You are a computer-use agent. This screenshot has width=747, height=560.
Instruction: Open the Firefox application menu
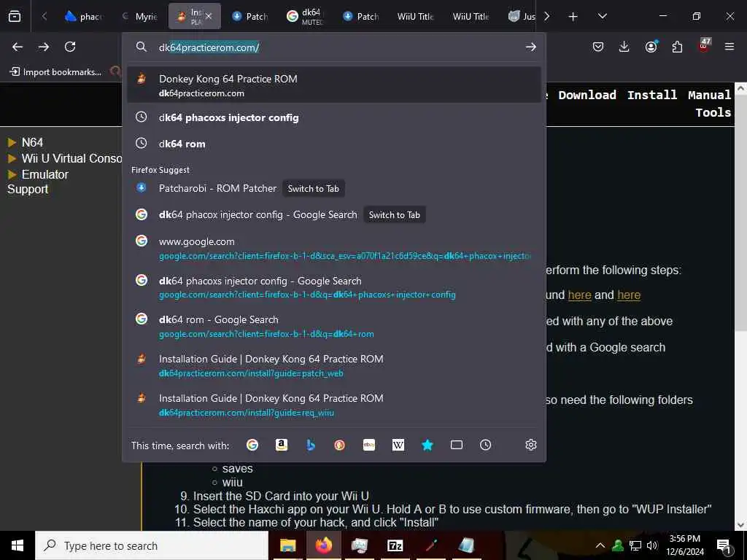[729, 47]
